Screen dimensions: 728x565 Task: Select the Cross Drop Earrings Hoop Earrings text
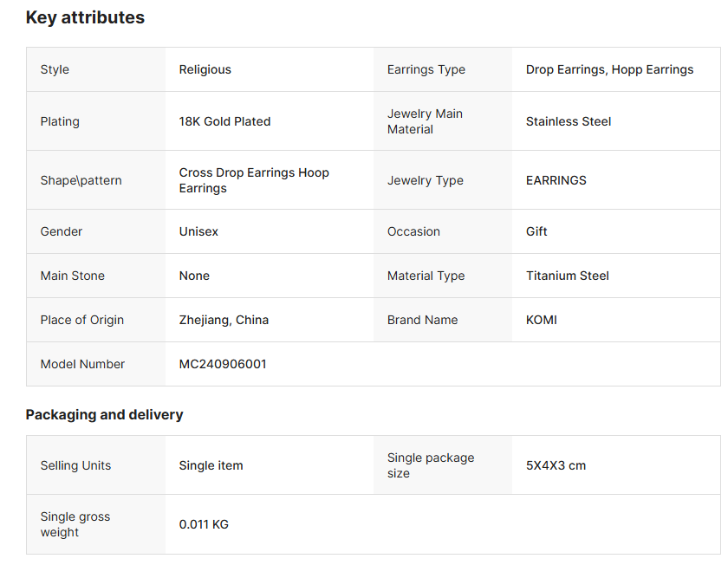click(253, 180)
